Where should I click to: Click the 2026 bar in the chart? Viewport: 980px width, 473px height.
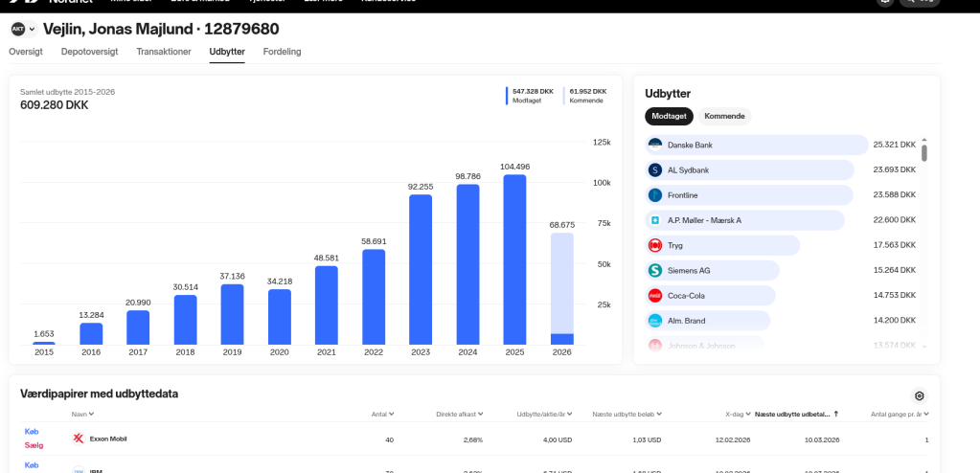pos(562,287)
